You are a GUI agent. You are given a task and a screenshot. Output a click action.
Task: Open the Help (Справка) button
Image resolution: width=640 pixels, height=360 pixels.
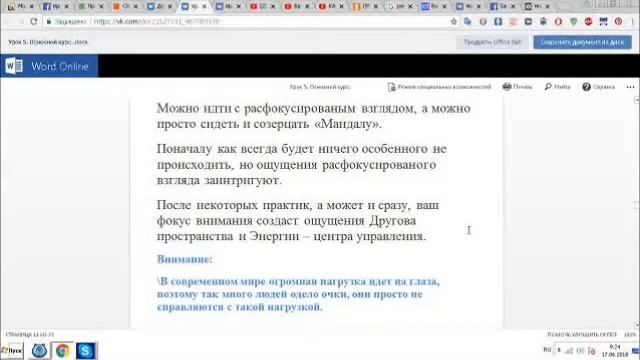pyautogui.click(x=598, y=87)
